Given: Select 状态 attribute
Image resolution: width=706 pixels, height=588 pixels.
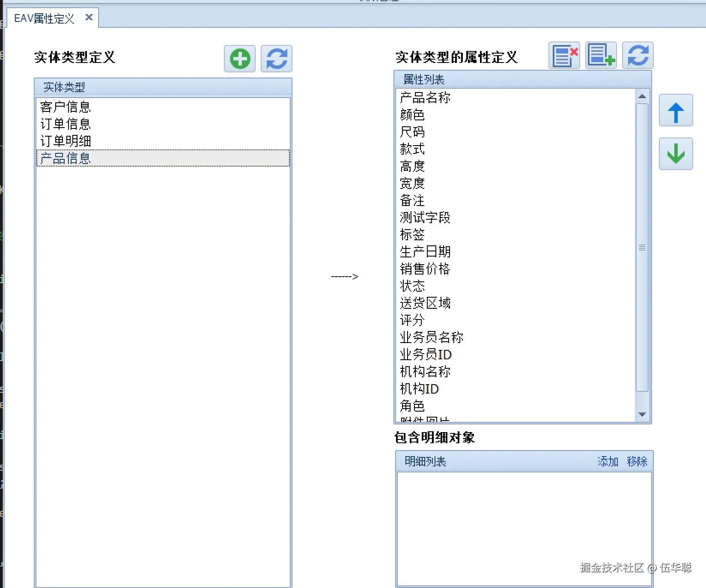Looking at the screenshot, I should [515, 286].
